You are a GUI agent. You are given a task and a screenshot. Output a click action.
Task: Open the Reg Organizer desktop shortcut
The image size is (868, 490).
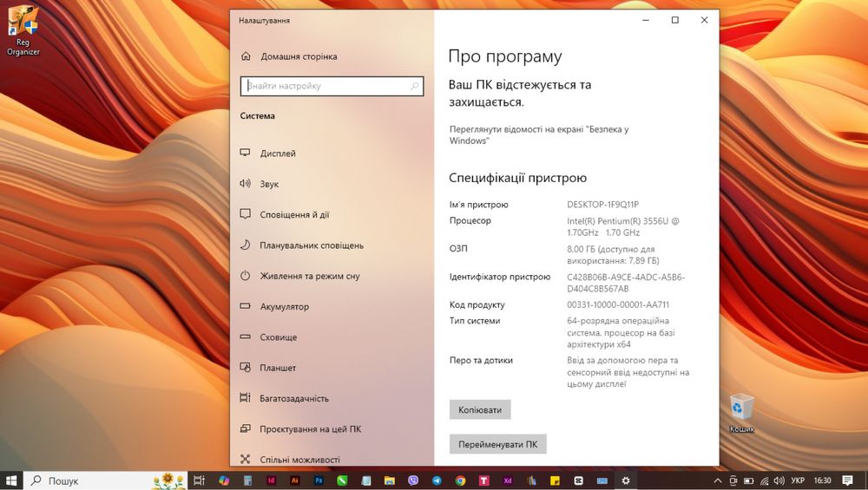tap(23, 30)
